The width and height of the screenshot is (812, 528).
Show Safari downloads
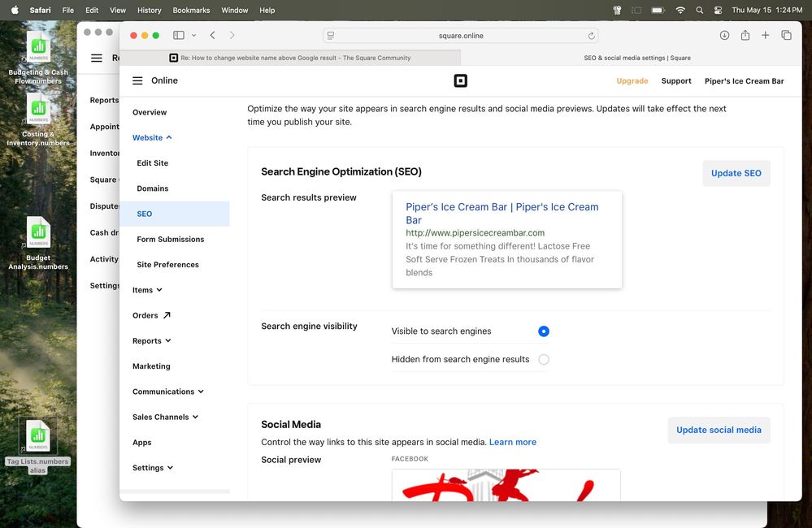click(724, 35)
